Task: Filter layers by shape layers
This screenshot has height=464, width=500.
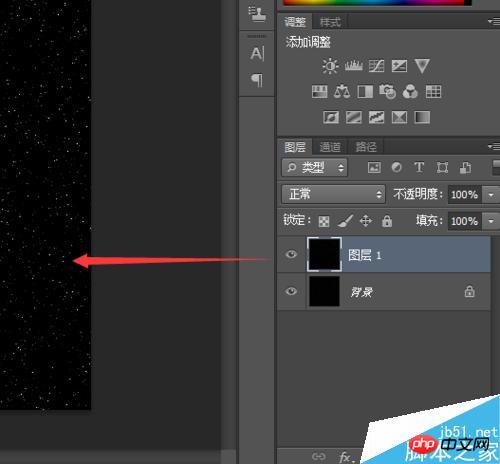Action: 442,167
